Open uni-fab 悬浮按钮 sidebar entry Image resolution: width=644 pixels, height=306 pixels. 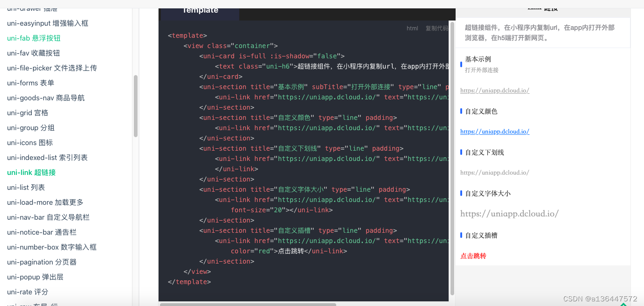pyautogui.click(x=34, y=38)
